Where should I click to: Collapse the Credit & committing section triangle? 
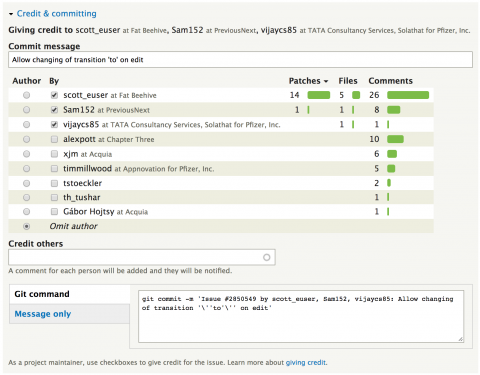click(x=11, y=14)
